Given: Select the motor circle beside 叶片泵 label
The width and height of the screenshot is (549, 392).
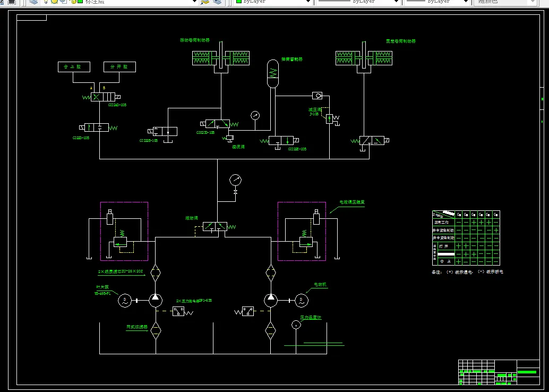Looking at the screenshot, I should click(125, 300).
